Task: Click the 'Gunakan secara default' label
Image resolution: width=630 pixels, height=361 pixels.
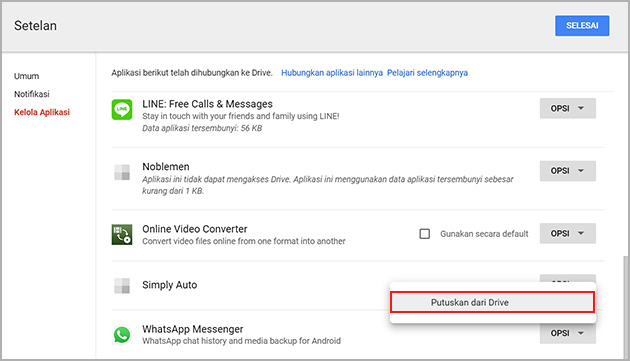Action: [484, 234]
